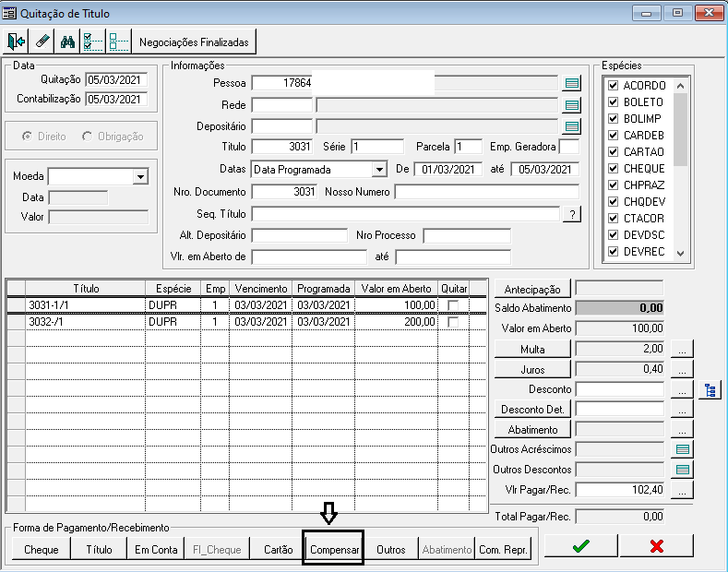Viewport: 728px width, 572px height.
Task: Choose Cartão payment form
Action: pyautogui.click(x=278, y=549)
